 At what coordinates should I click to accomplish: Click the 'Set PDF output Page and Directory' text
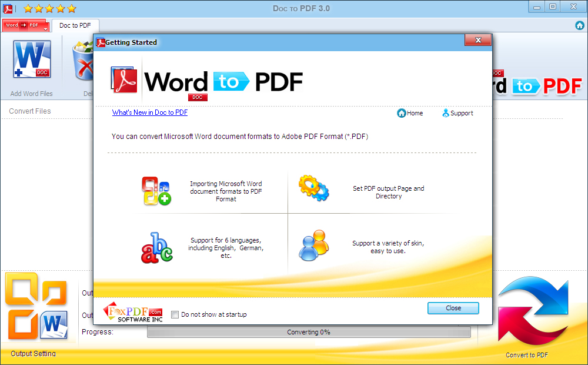pyautogui.click(x=389, y=193)
